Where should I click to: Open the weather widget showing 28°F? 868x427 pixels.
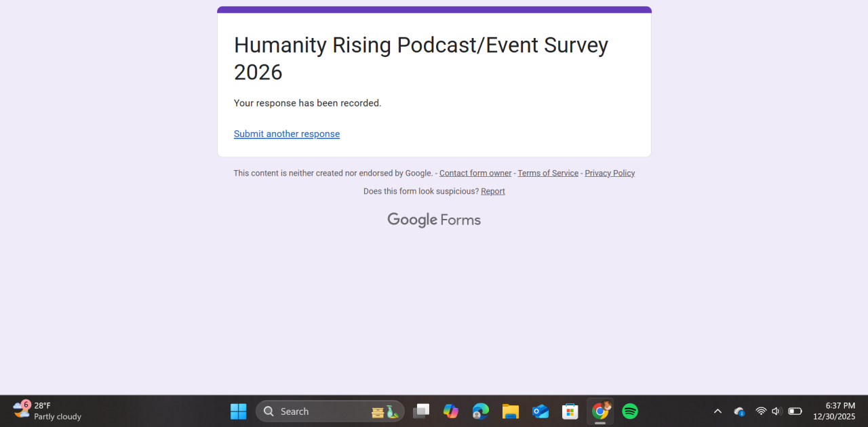click(47, 411)
